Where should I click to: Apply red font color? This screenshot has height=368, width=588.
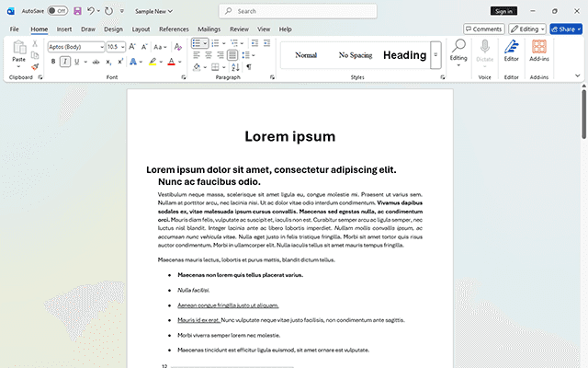pos(172,62)
